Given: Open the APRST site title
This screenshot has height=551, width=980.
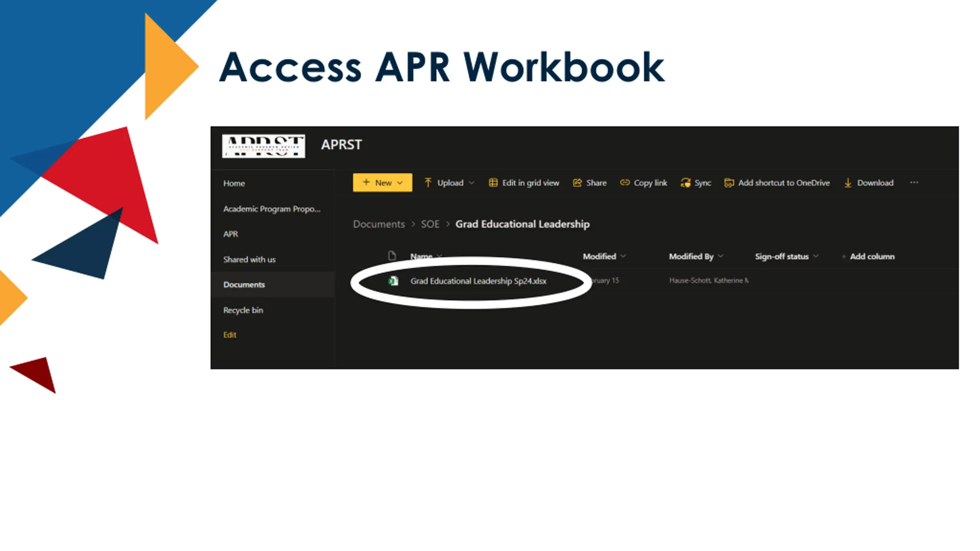Looking at the screenshot, I should [341, 145].
